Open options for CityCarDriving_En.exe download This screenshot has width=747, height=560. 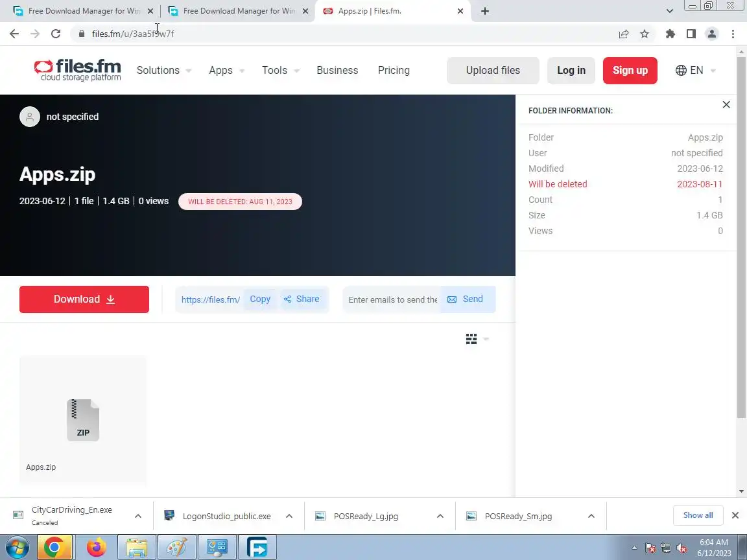138,516
